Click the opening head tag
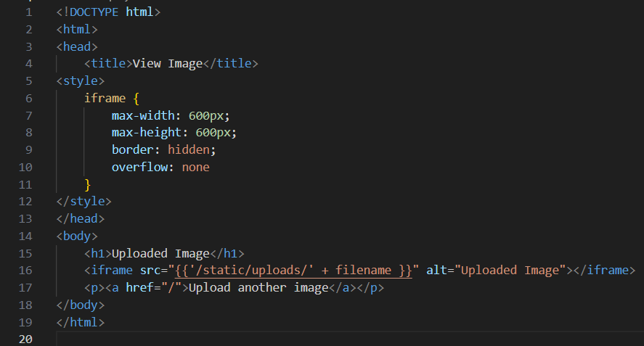This screenshot has height=346, width=644. 77,47
